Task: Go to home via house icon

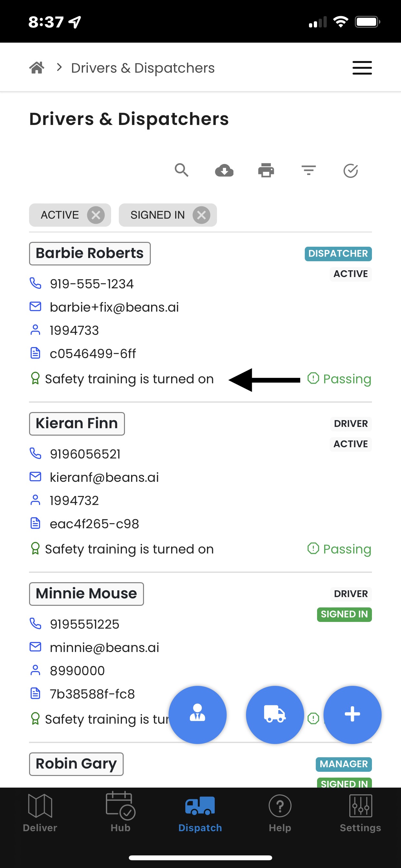Action: tap(37, 68)
